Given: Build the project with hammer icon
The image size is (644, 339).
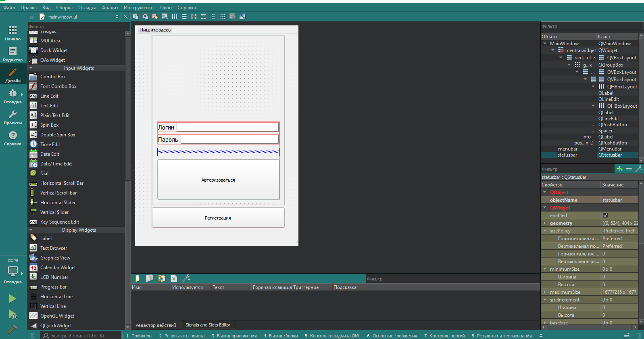Looking at the screenshot, I should (13, 329).
